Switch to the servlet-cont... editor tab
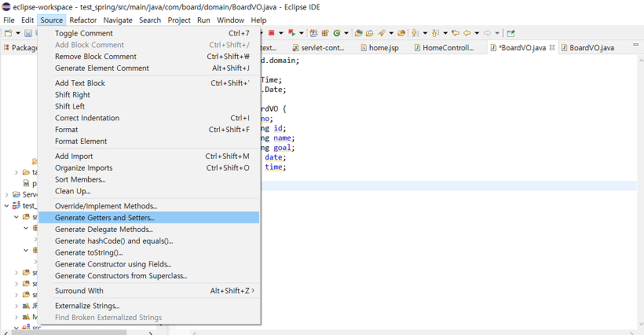 tap(318, 48)
